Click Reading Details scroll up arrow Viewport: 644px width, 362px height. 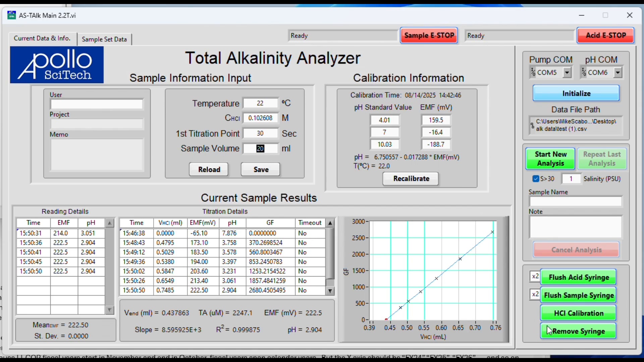click(x=110, y=223)
